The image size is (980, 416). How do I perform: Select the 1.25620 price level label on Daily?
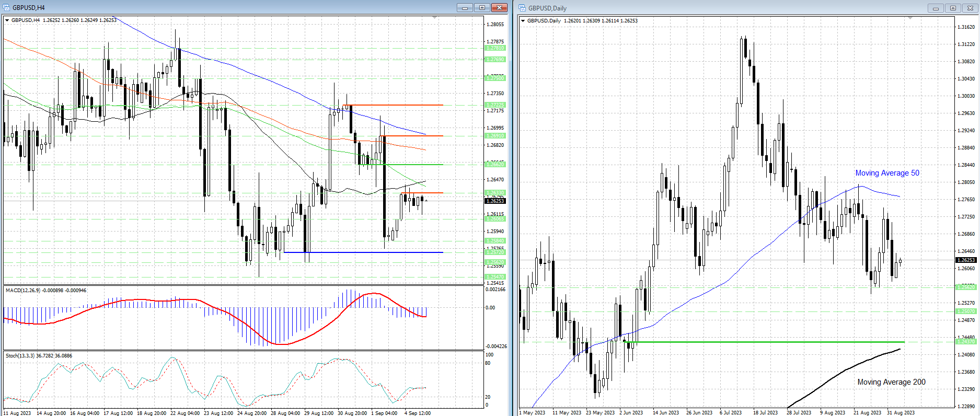point(966,287)
